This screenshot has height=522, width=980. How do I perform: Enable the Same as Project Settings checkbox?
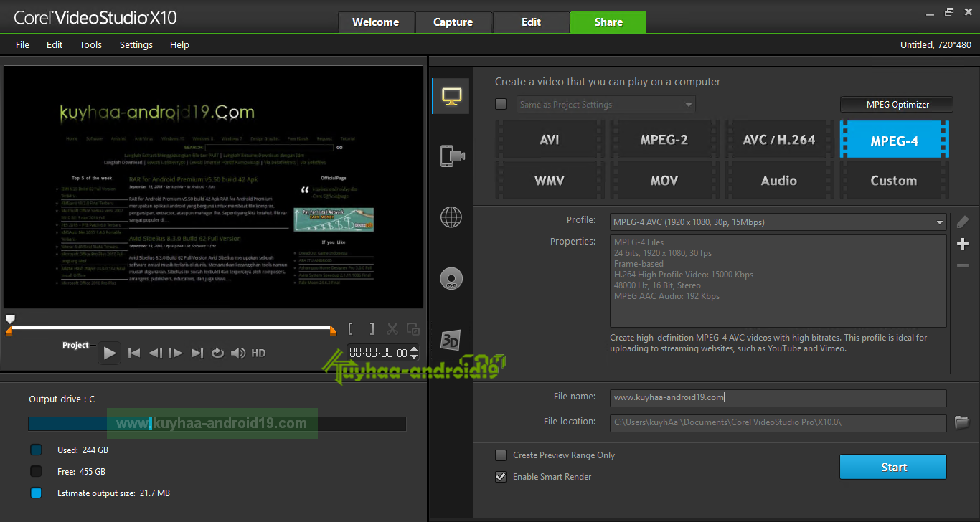(x=501, y=104)
